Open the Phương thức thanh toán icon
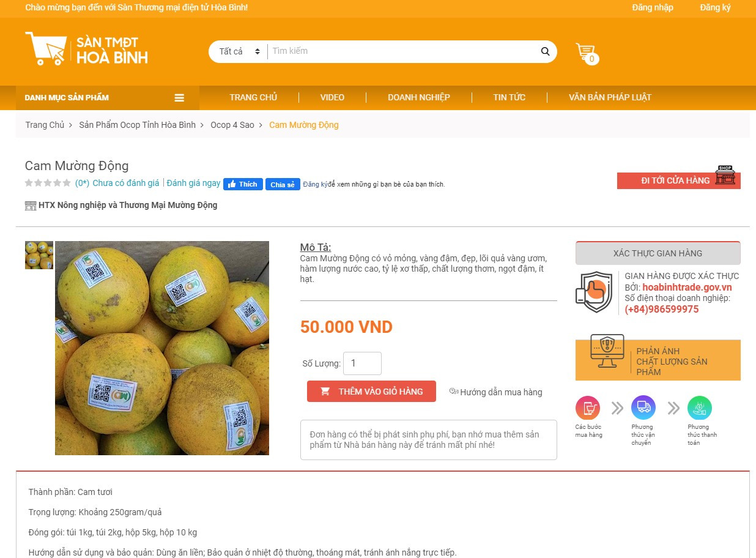 coord(699,408)
